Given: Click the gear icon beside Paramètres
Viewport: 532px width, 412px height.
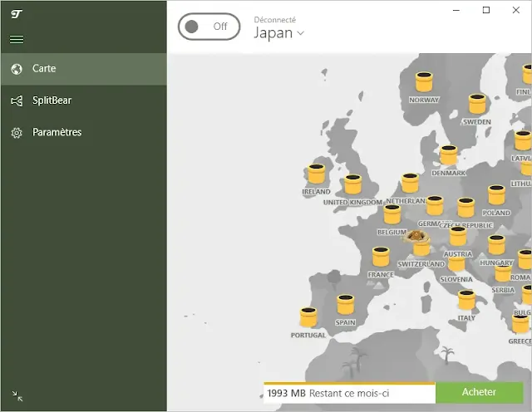Looking at the screenshot, I should 17,133.
